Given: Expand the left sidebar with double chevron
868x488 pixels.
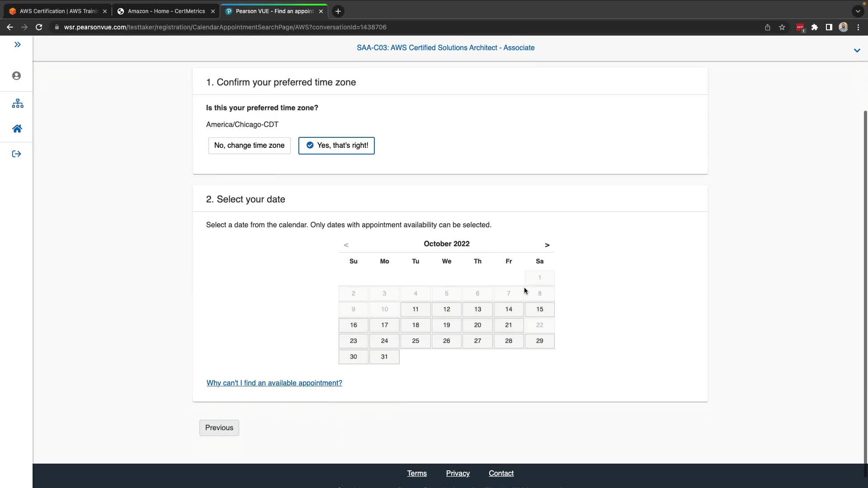Looking at the screenshot, I should (x=17, y=44).
